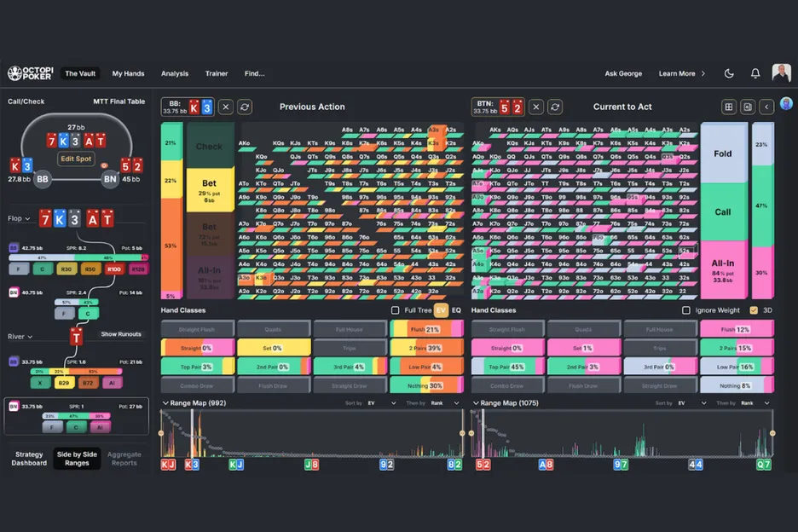798x532 pixels.
Task: Toggle dark mode with the moon icon
Action: point(729,74)
